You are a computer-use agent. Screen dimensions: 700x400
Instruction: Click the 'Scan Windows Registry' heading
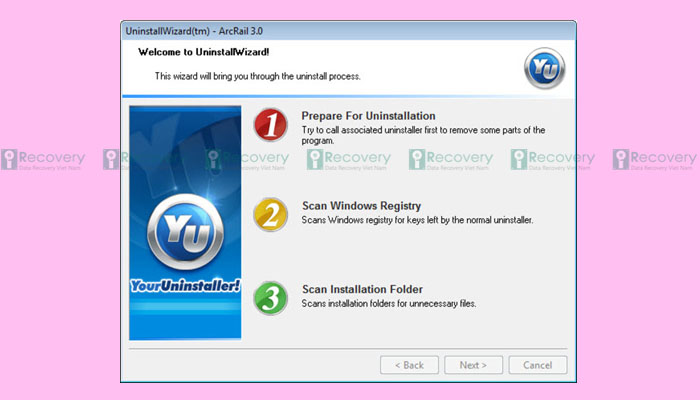point(362,206)
